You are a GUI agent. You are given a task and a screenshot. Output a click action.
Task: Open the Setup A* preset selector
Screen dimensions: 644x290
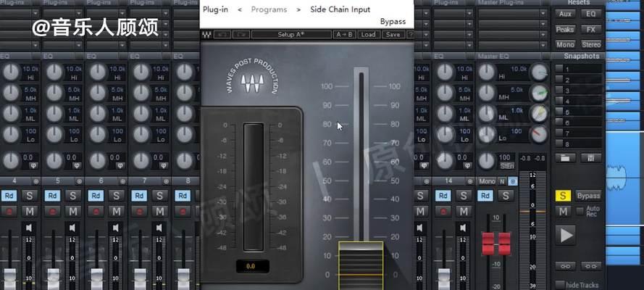[x=291, y=35]
